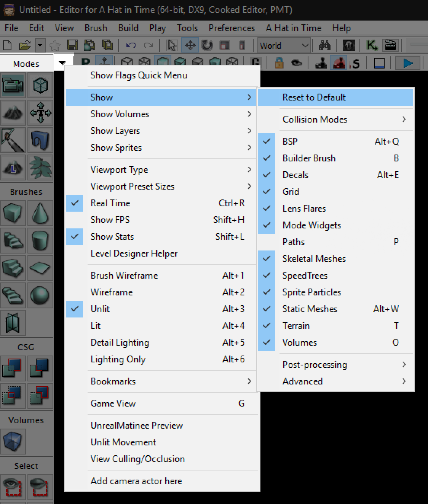The image size is (428, 504).
Task: Select Camera mode icon in Modes panel
Action: 13,86
